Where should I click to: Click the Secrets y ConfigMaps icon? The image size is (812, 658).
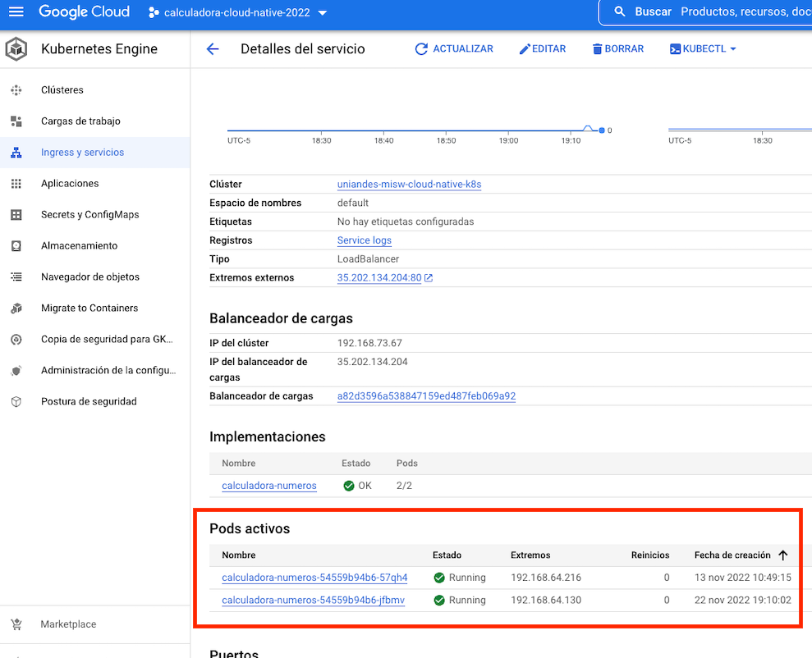[16, 215]
